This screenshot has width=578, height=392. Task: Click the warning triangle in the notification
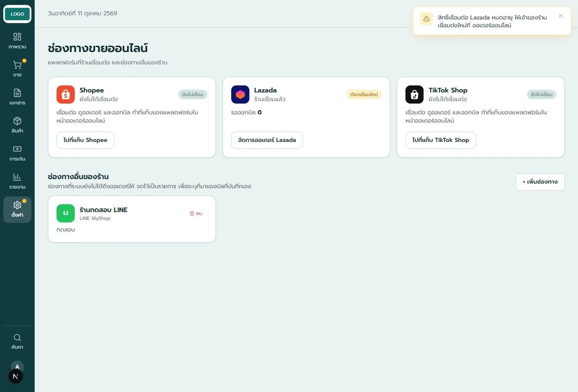click(x=426, y=19)
